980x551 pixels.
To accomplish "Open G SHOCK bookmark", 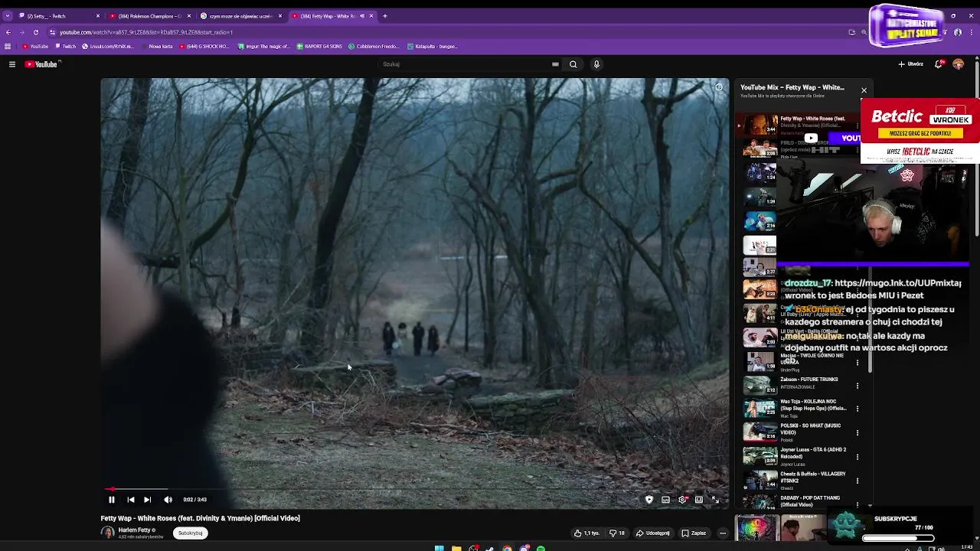I will point(204,47).
